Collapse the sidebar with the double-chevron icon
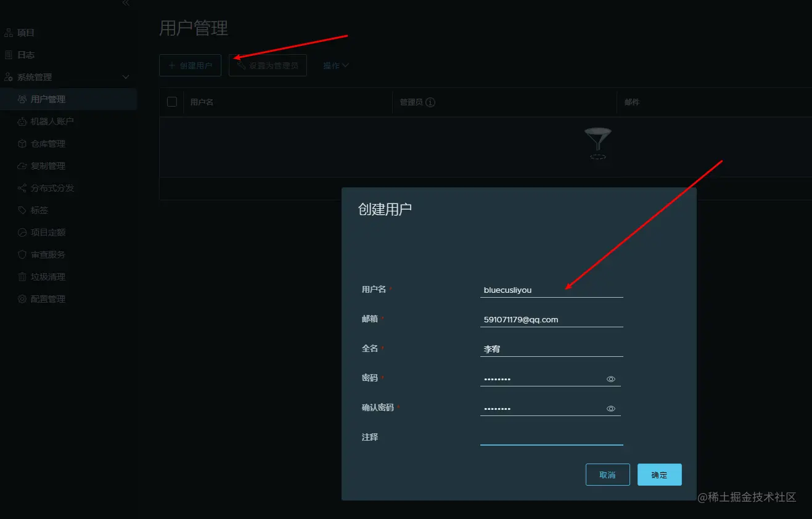The image size is (812, 519). tap(126, 3)
